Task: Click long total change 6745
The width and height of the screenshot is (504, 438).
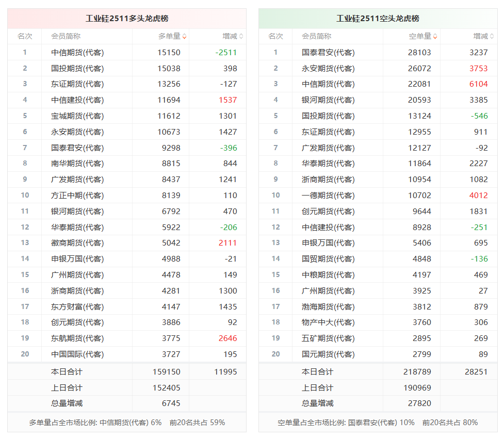Action: 171,403
